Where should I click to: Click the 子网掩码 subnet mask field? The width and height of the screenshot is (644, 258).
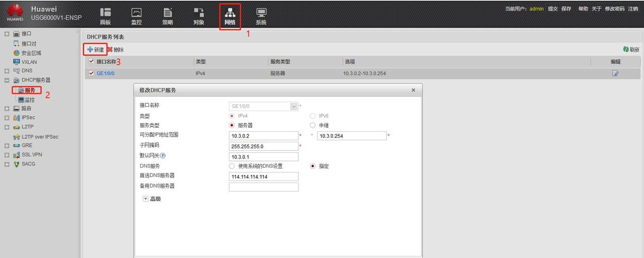264,146
